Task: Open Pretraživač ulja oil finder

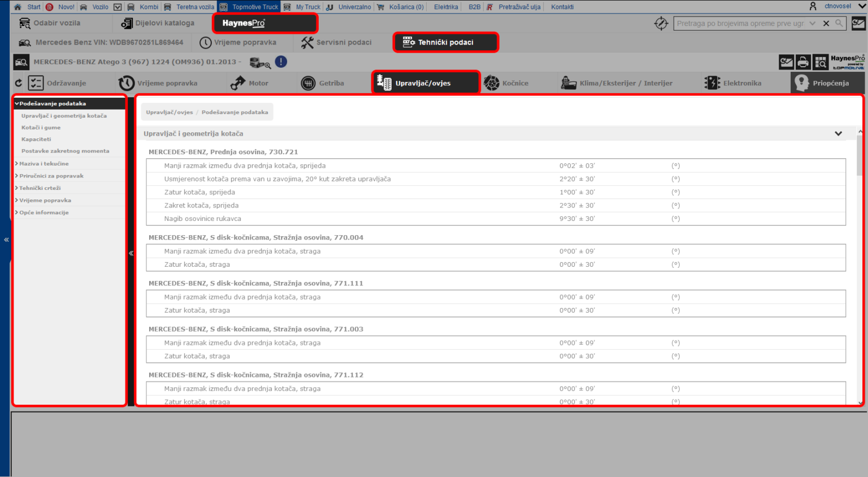Action: [514, 7]
